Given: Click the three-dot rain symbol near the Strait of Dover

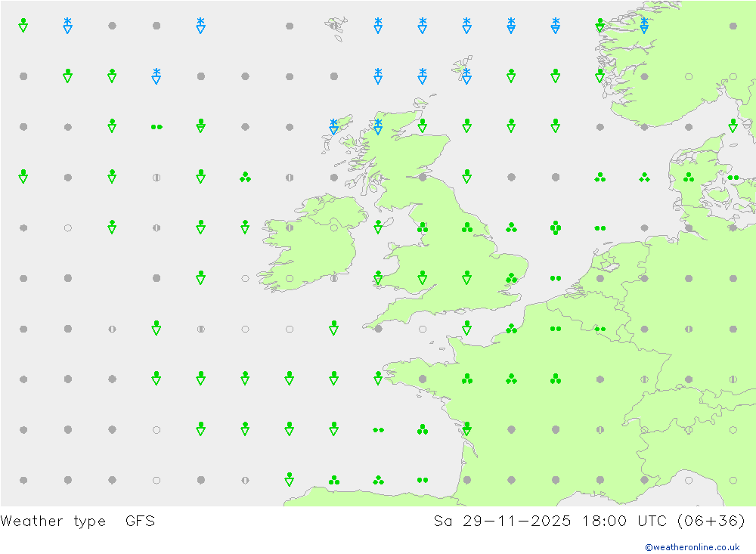Looking at the screenshot, I should coord(511,329).
